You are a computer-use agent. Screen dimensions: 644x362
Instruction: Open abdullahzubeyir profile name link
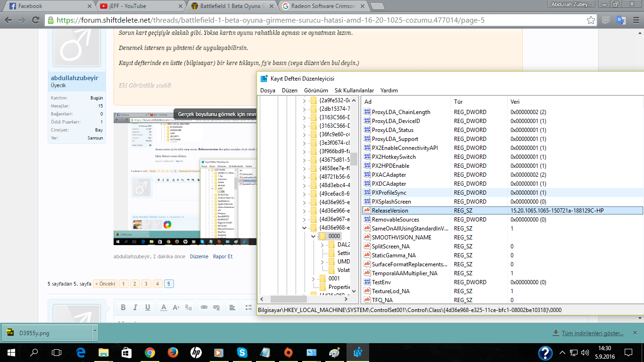[x=75, y=79]
